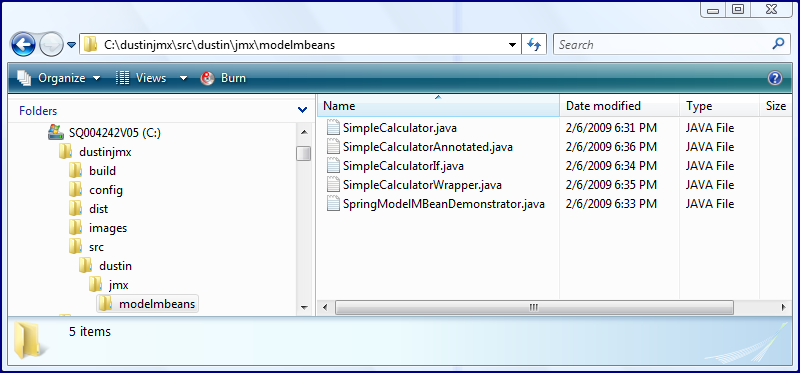
Task: Minimize the Explorer window
Action: pyautogui.click(x=714, y=10)
